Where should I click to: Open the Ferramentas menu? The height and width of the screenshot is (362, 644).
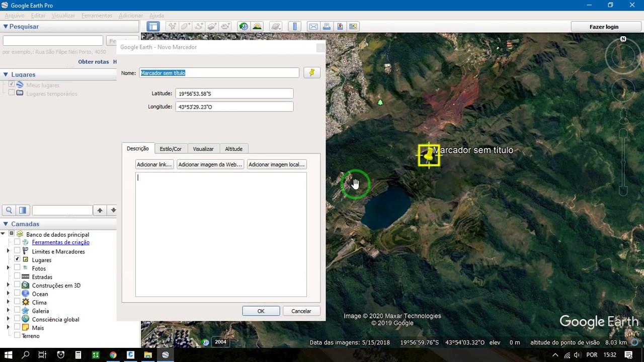(97, 16)
